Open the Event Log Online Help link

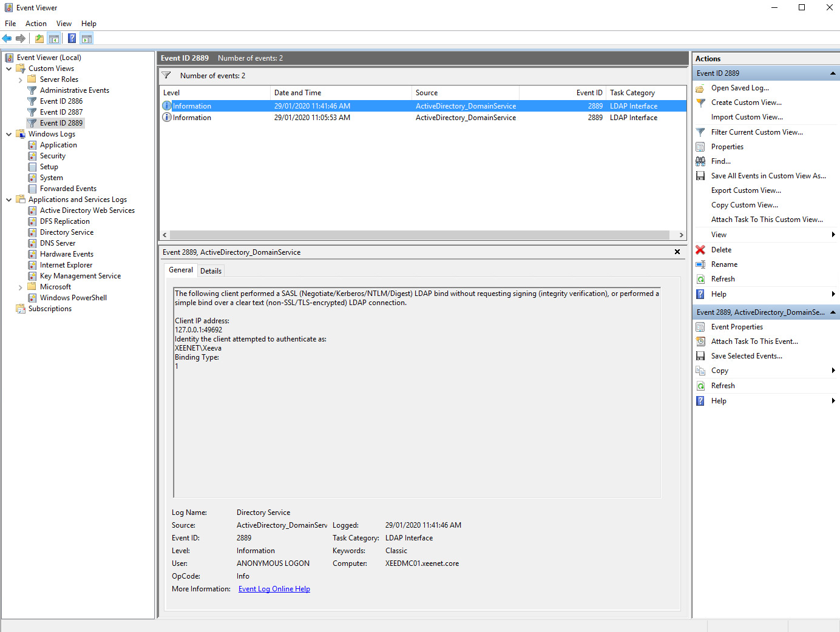pos(274,589)
